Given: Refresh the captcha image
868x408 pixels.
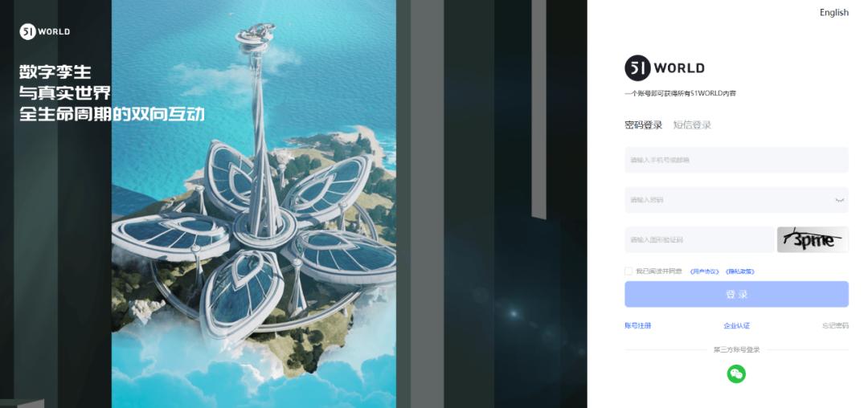Looking at the screenshot, I should tap(813, 239).
